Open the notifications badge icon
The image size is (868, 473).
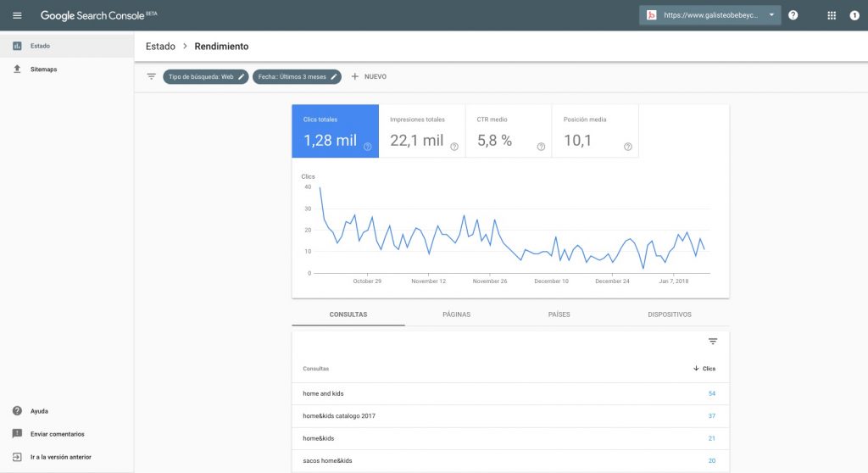tap(854, 15)
